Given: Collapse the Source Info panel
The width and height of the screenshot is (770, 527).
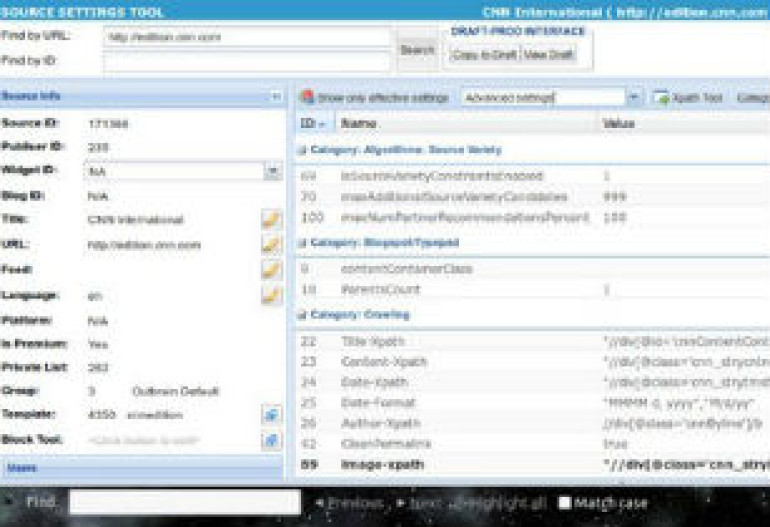Looking at the screenshot, I should (276, 96).
